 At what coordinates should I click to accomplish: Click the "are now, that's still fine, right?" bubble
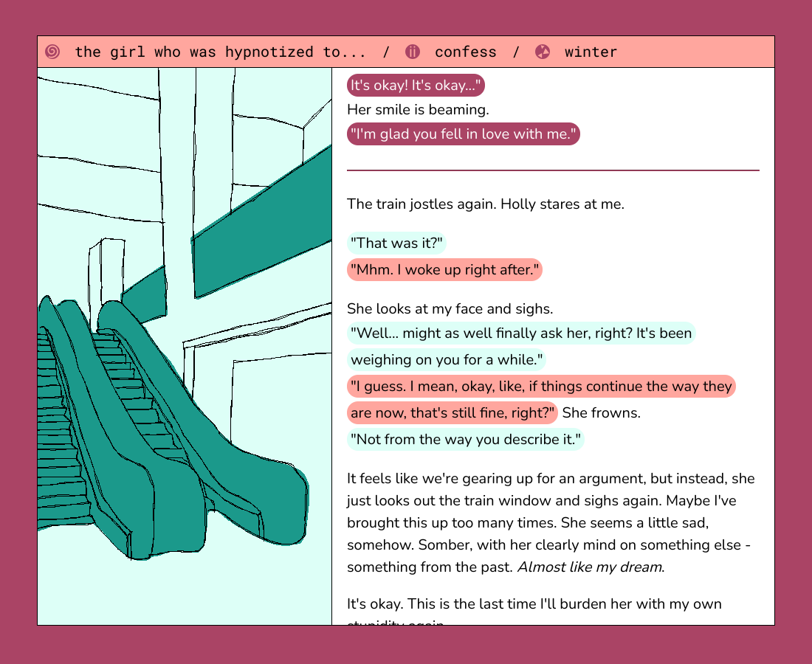(452, 413)
